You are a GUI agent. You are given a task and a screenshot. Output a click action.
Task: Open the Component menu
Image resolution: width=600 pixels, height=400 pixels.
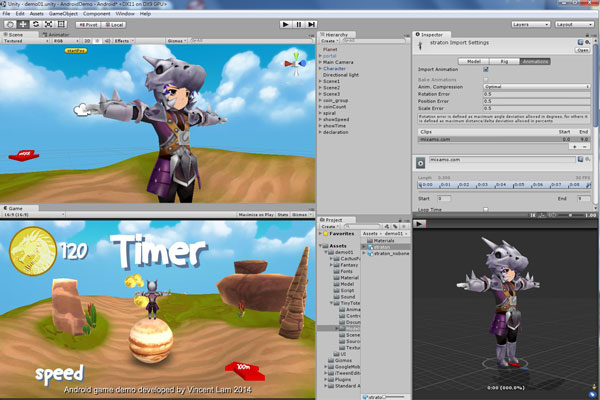coord(96,13)
